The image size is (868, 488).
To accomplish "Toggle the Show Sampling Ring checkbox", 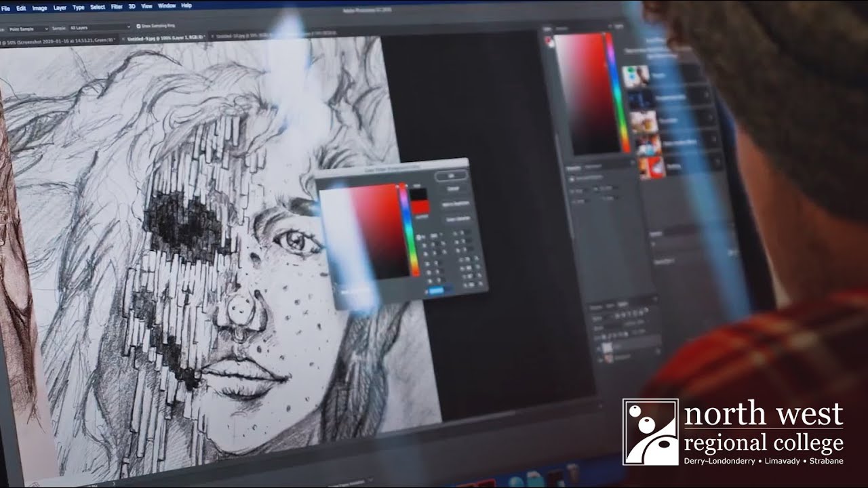I will [x=139, y=26].
